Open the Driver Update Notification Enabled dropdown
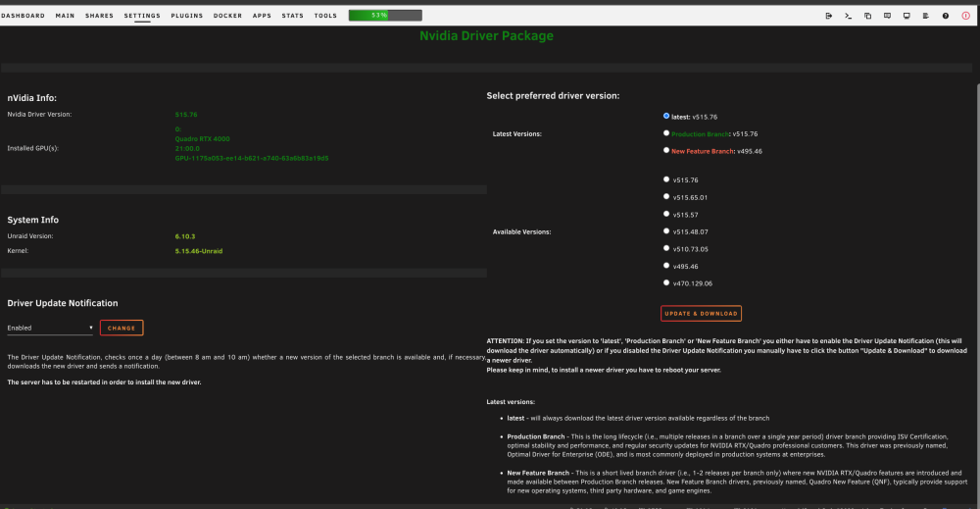The height and width of the screenshot is (509, 980). point(50,328)
